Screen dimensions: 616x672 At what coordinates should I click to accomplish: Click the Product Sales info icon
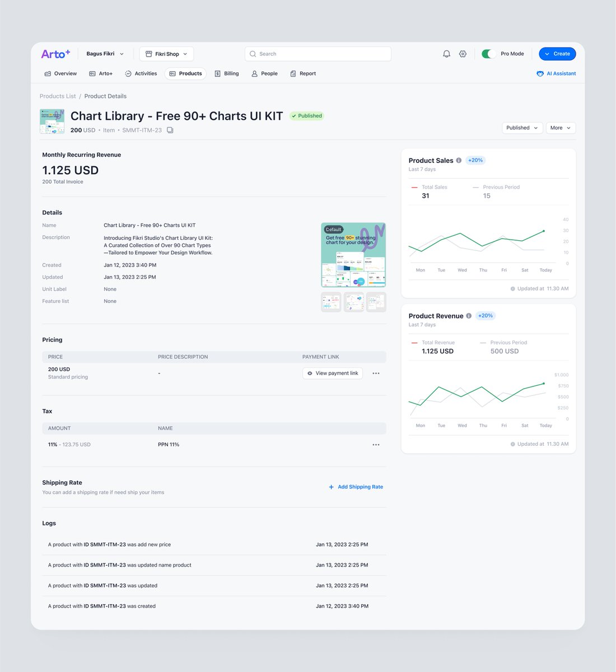459,160
